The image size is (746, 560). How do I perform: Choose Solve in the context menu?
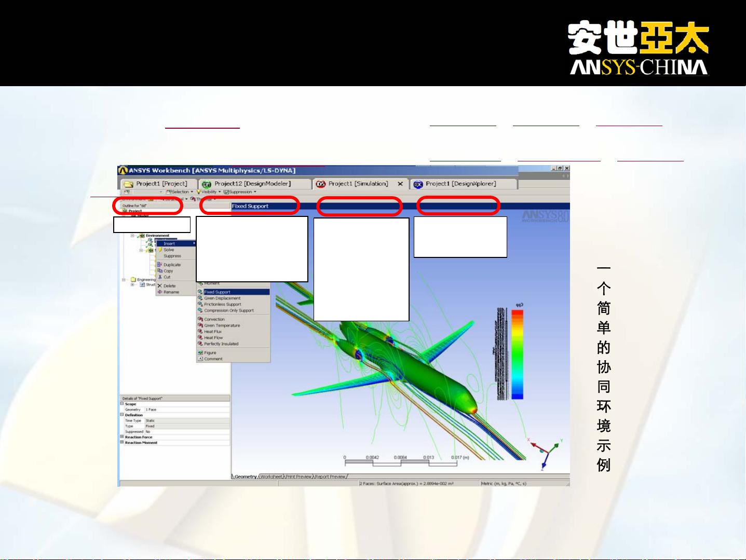pyautogui.click(x=177, y=250)
